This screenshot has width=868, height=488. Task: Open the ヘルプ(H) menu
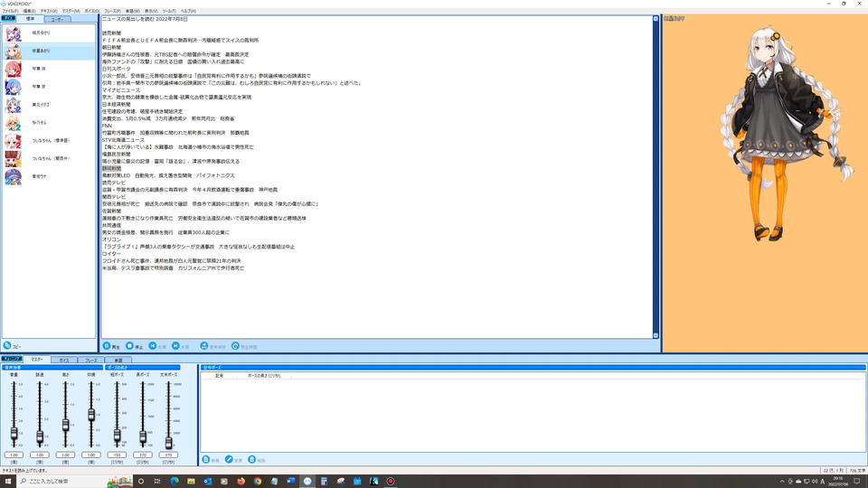188,11
